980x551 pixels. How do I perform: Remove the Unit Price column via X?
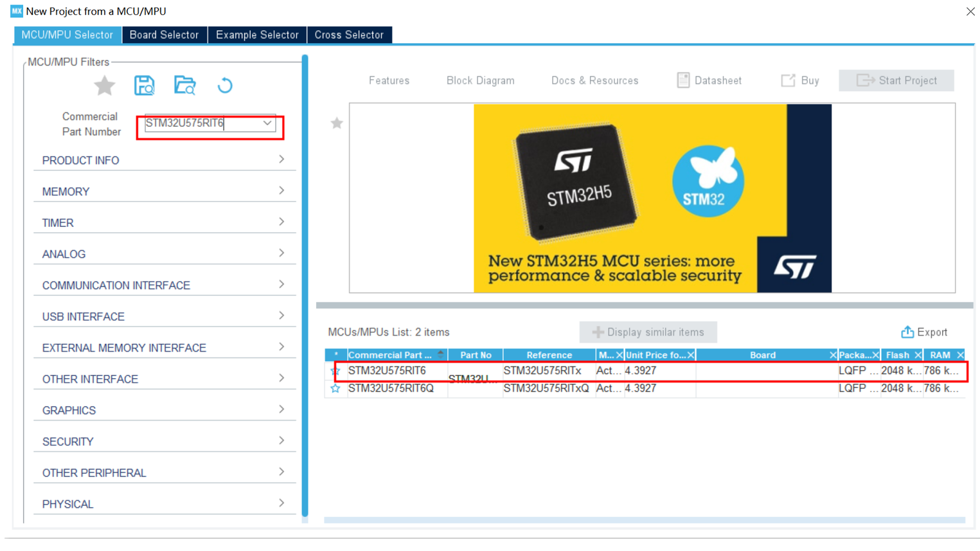tap(691, 355)
